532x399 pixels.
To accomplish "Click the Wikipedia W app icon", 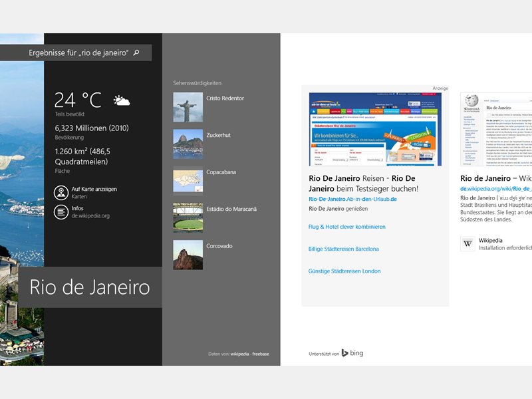I will tap(467, 243).
